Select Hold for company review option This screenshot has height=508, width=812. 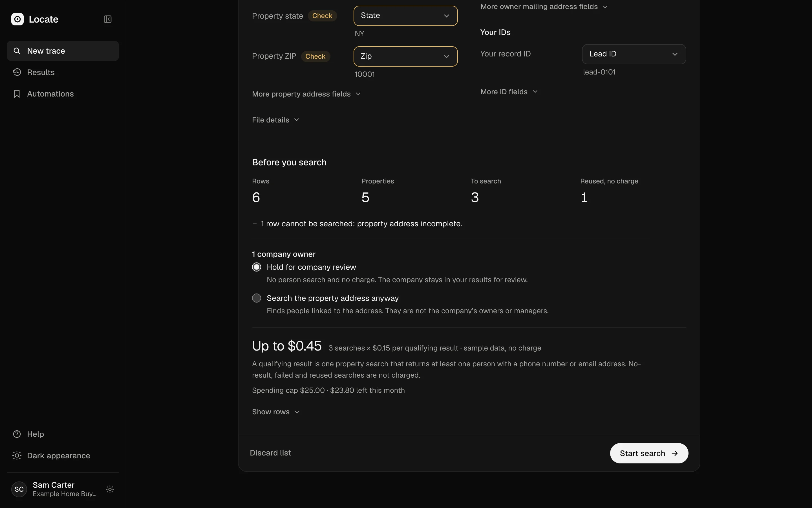[256, 267]
